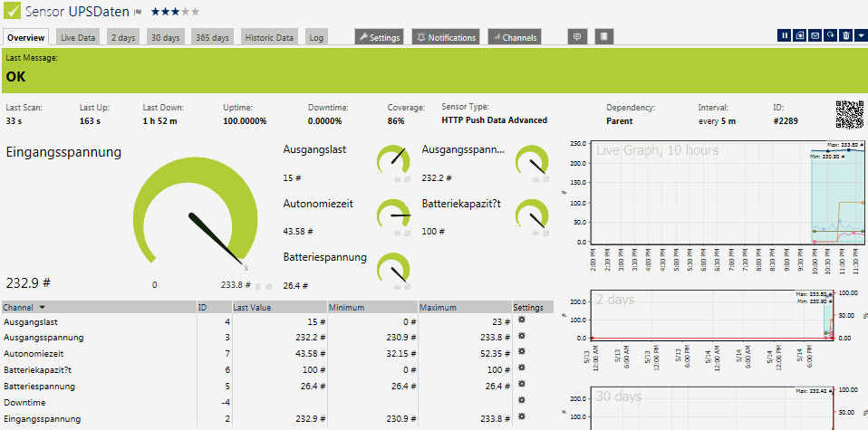This screenshot has width=868, height=430.
Task: Open the Notifications tab
Action: tap(446, 37)
